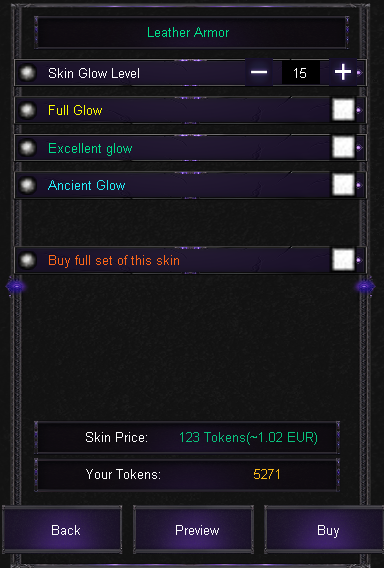This screenshot has height=568, width=384.
Task: Toggle the Ancient Glow checkbox
Action: pos(343,185)
